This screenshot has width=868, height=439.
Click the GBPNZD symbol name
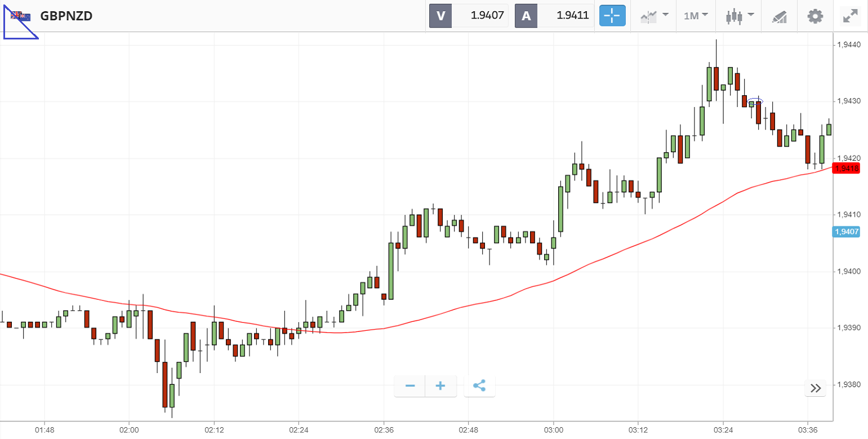click(x=66, y=16)
